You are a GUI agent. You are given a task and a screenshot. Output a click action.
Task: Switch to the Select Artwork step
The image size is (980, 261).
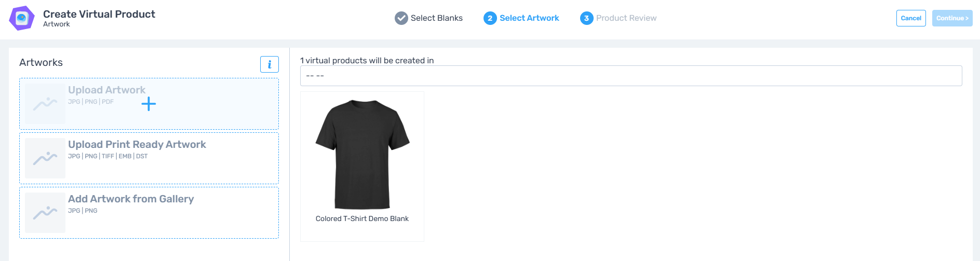click(529, 18)
